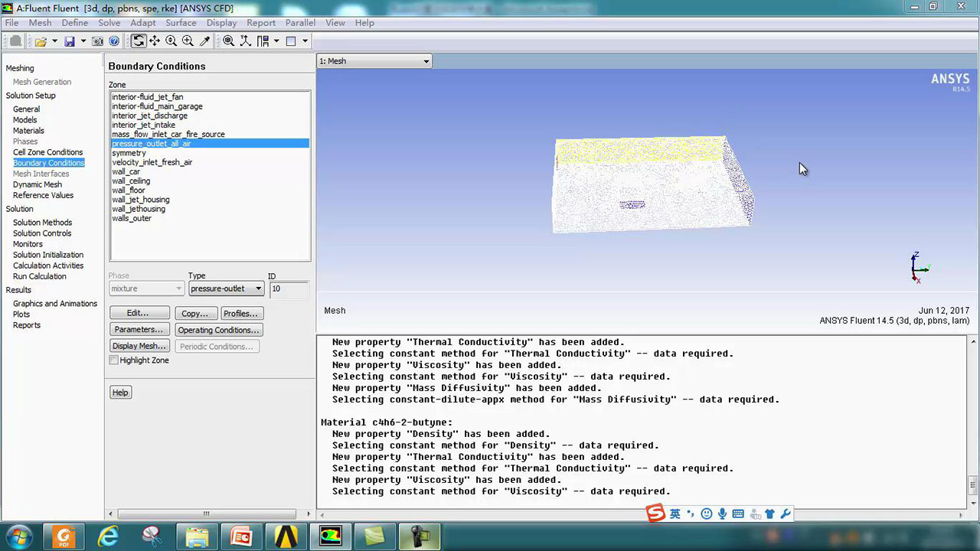
Task: Click the microphone icon in input bar
Action: 722,514
